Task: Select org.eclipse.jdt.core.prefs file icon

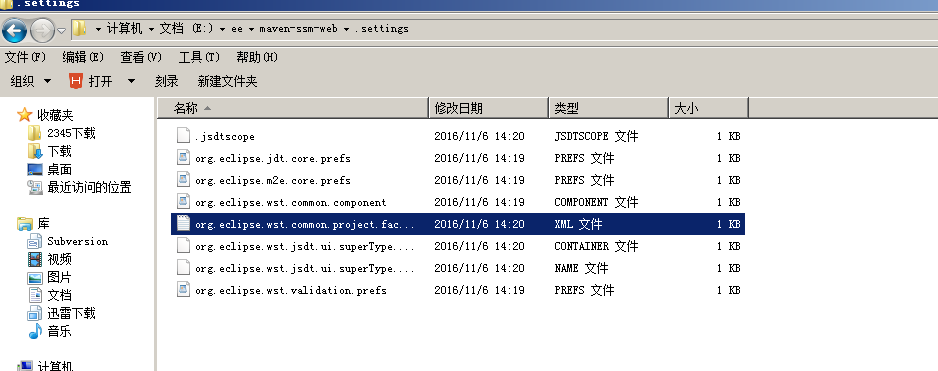Action: click(x=183, y=158)
